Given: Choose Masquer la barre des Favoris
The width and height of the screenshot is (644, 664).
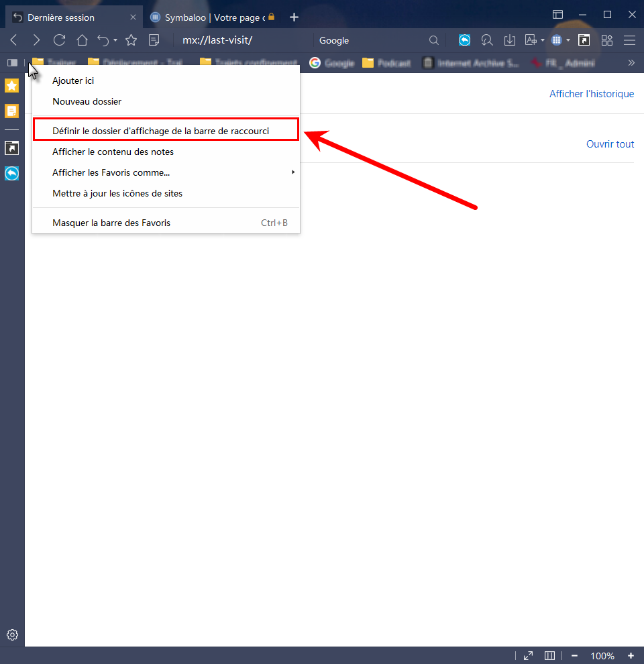Looking at the screenshot, I should point(166,223).
